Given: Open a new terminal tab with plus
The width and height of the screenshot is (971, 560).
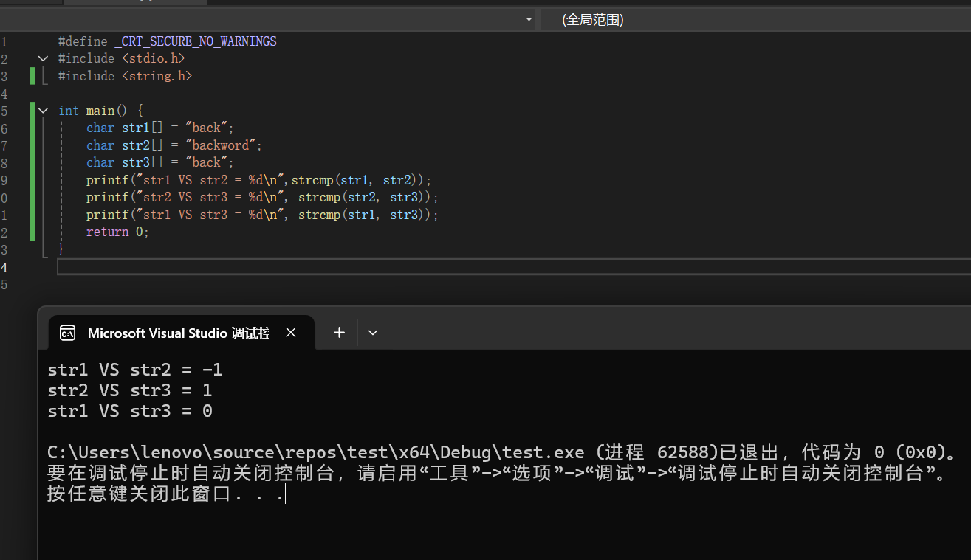Looking at the screenshot, I should [339, 333].
